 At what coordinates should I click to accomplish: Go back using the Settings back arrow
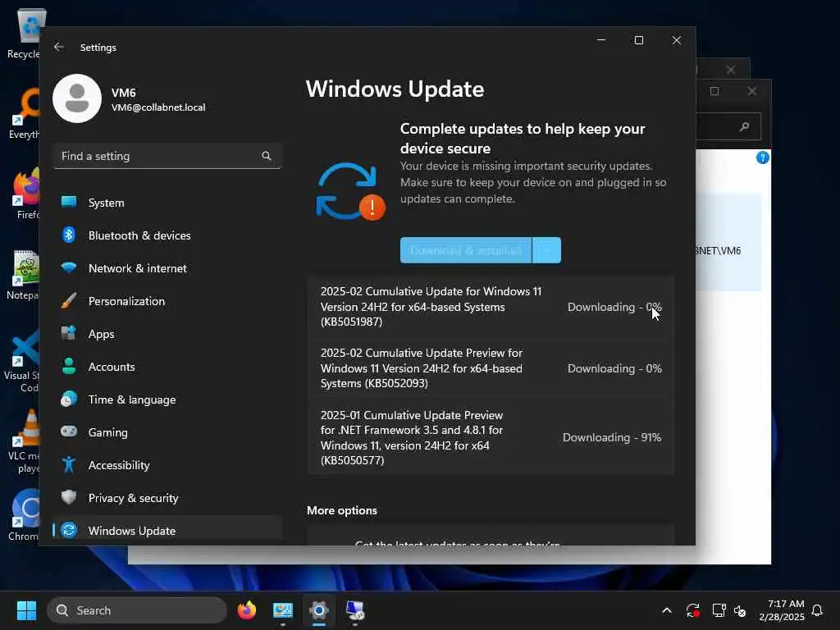pos(59,47)
